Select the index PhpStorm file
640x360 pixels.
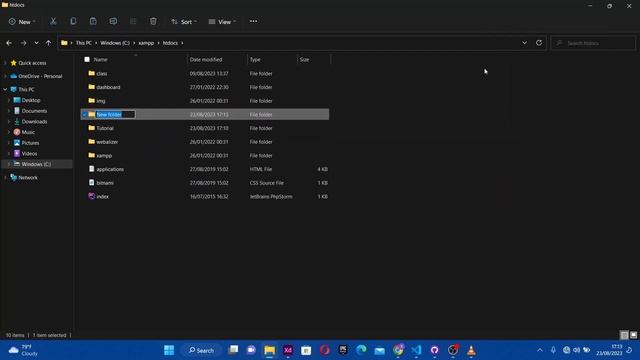[102, 197]
